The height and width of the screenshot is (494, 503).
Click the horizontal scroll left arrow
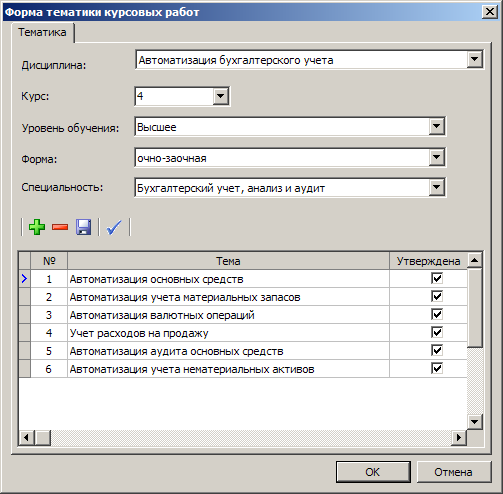(27, 437)
